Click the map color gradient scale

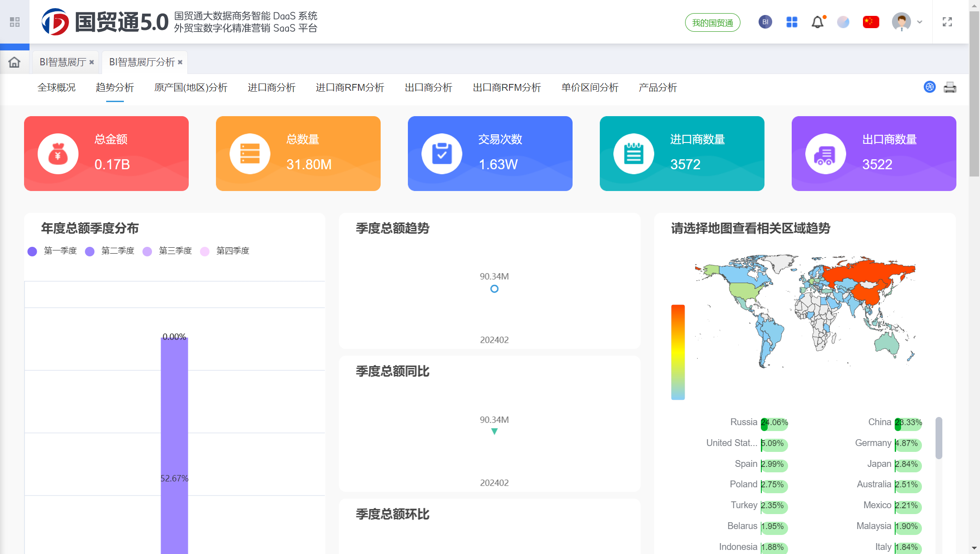coord(678,352)
